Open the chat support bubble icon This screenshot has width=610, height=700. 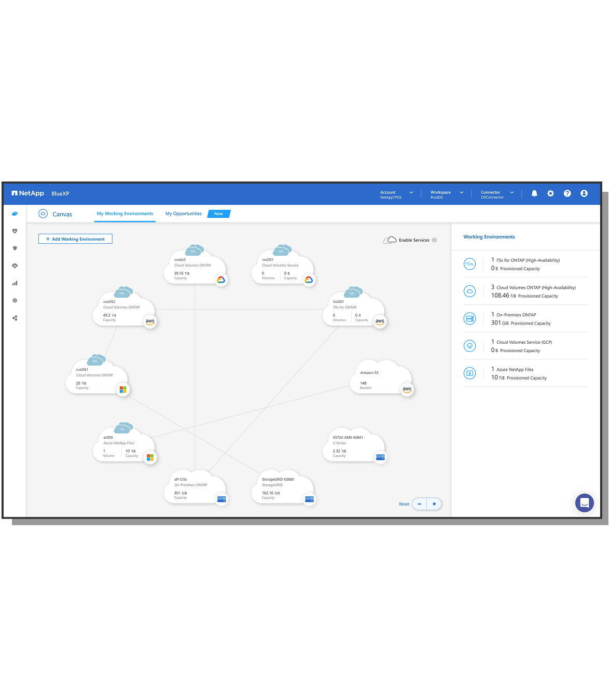pos(584,502)
